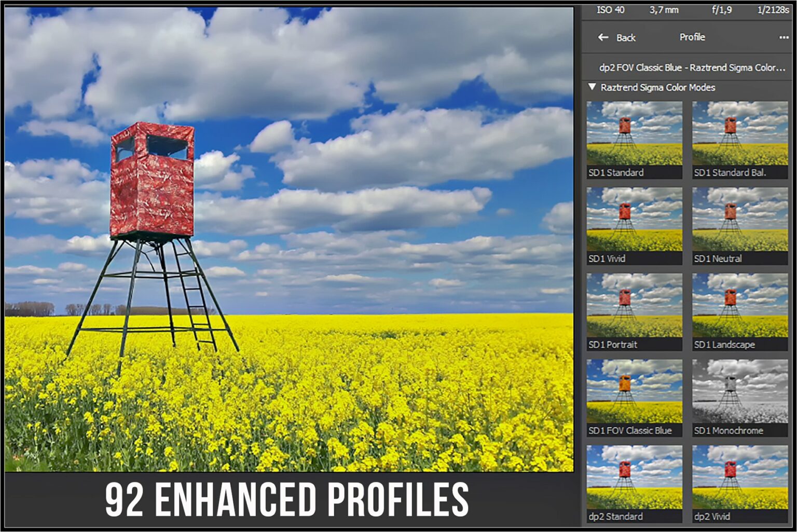The width and height of the screenshot is (797, 532).
Task: Click the Back label next to the arrow
Action: [x=626, y=37]
